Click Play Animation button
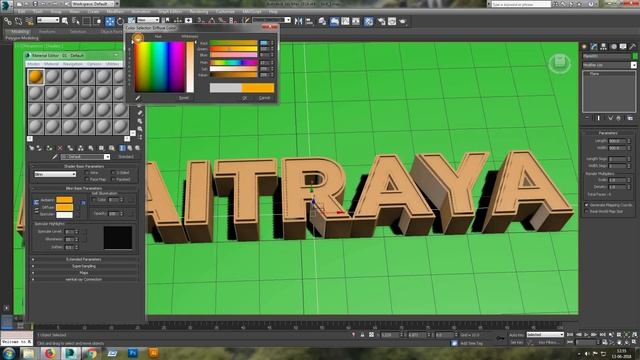Screen dimensions: 640x360 pyautogui.click(x=586, y=335)
